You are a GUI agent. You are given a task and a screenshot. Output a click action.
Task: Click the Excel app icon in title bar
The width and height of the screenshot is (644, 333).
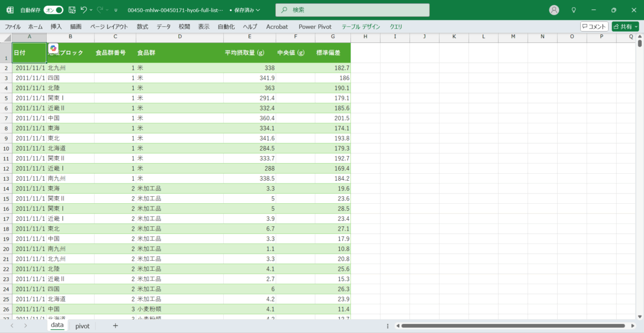(x=10, y=10)
